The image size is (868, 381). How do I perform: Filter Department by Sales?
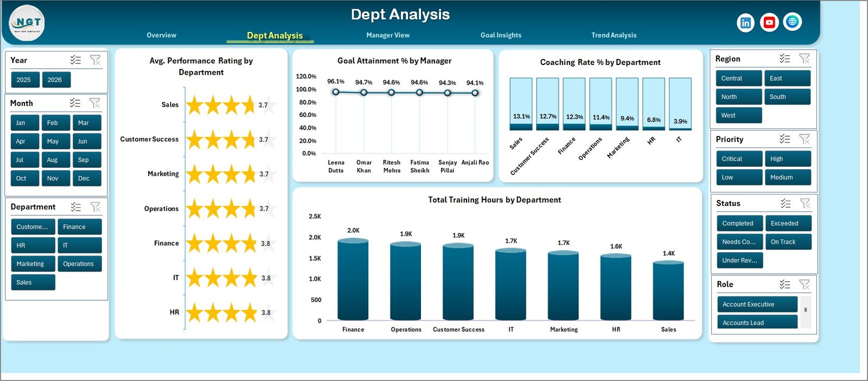tap(33, 282)
